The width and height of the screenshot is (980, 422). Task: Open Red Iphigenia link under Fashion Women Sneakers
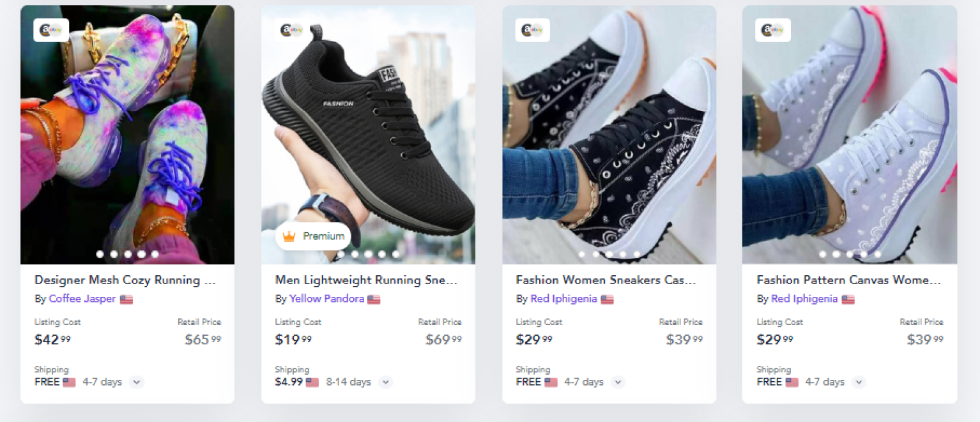[563, 299]
